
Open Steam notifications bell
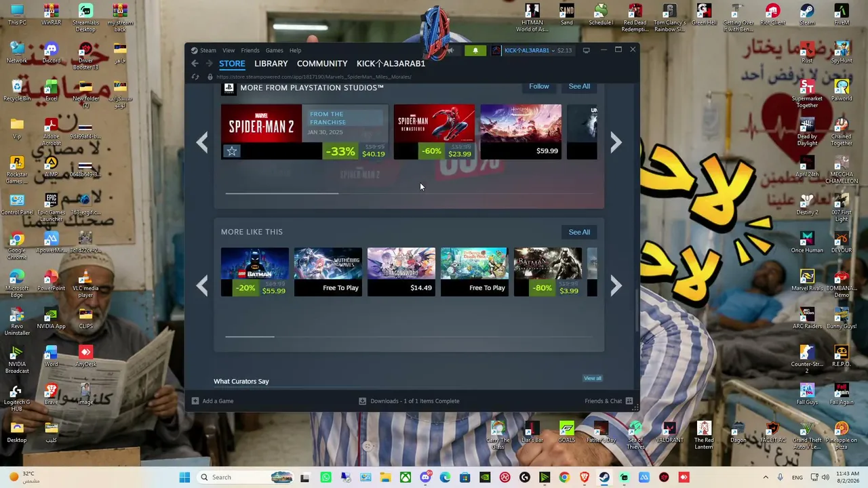point(475,50)
